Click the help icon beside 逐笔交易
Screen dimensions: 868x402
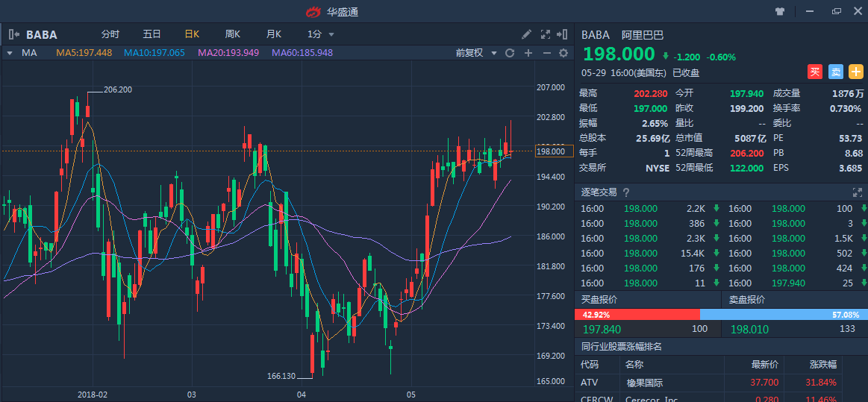625,192
